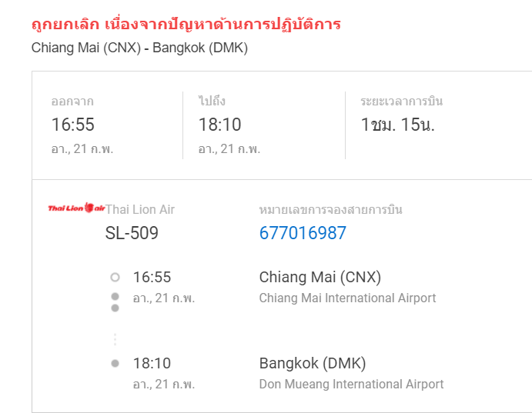
Task: Click the Thai Lion Air logo
Action: [76, 208]
